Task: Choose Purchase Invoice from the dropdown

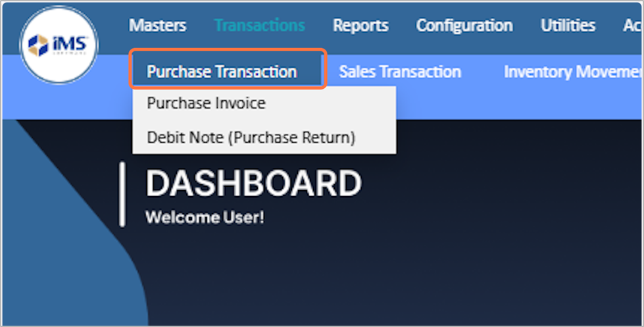Action: pos(206,103)
